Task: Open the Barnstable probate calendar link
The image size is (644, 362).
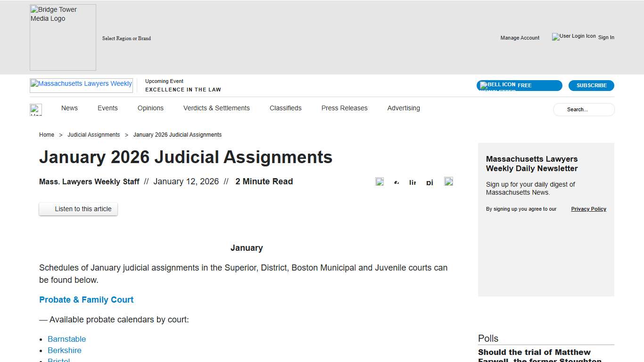Action: 66,339
